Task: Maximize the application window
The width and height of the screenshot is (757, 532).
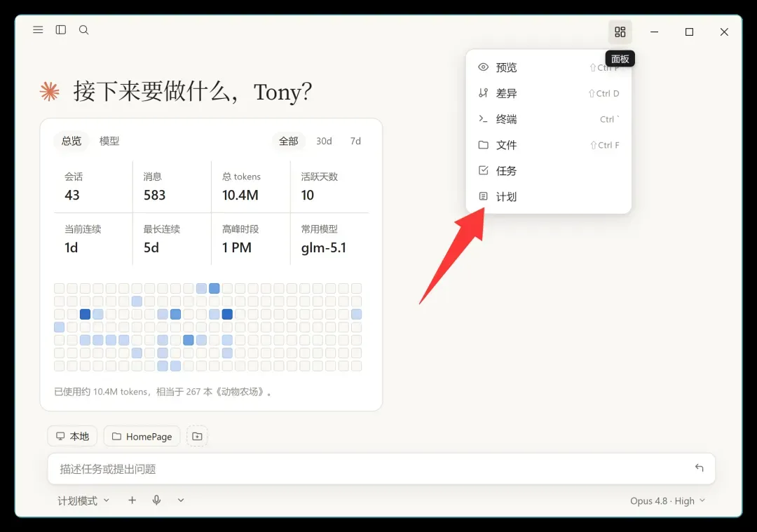Action: pyautogui.click(x=690, y=32)
